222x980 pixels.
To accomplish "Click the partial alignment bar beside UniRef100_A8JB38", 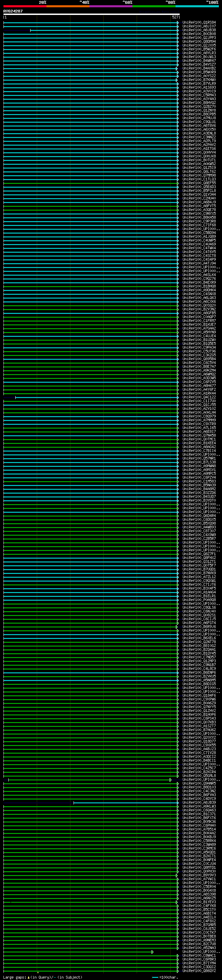I will coord(104,30).
